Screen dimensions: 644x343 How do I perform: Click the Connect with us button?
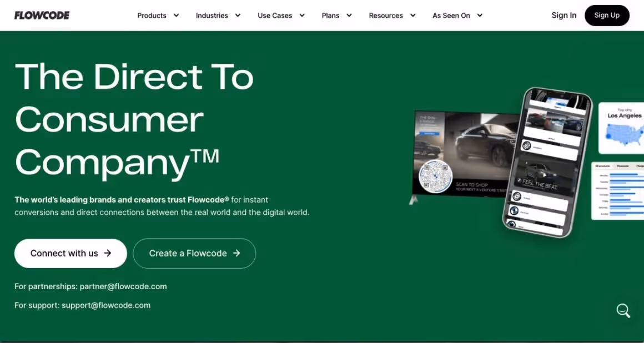click(71, 254)
